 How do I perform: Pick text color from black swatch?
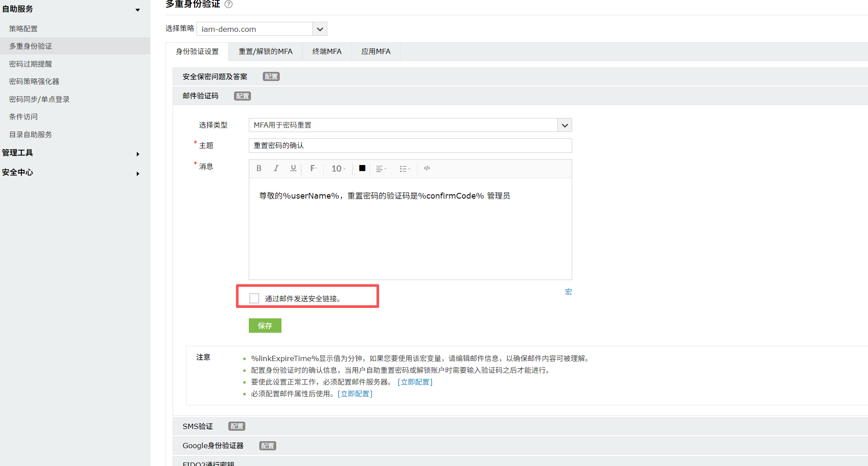click(x=362, y=169)
